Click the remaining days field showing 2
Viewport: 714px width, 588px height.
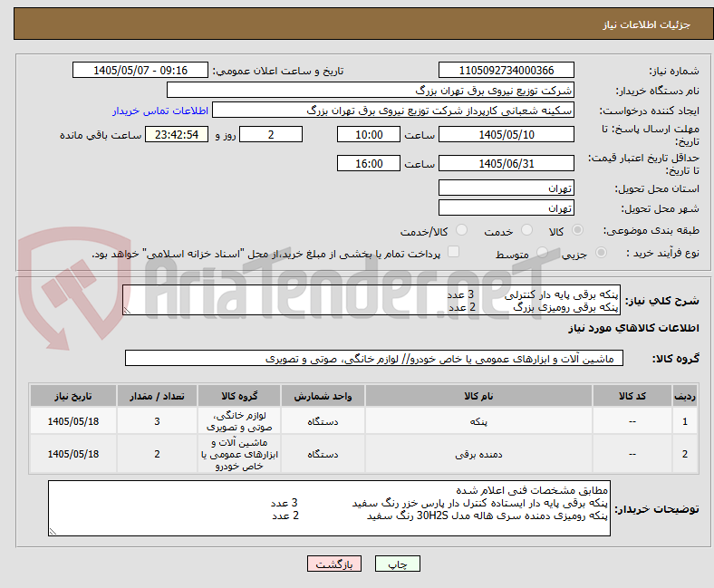click(x=271, y=134)
